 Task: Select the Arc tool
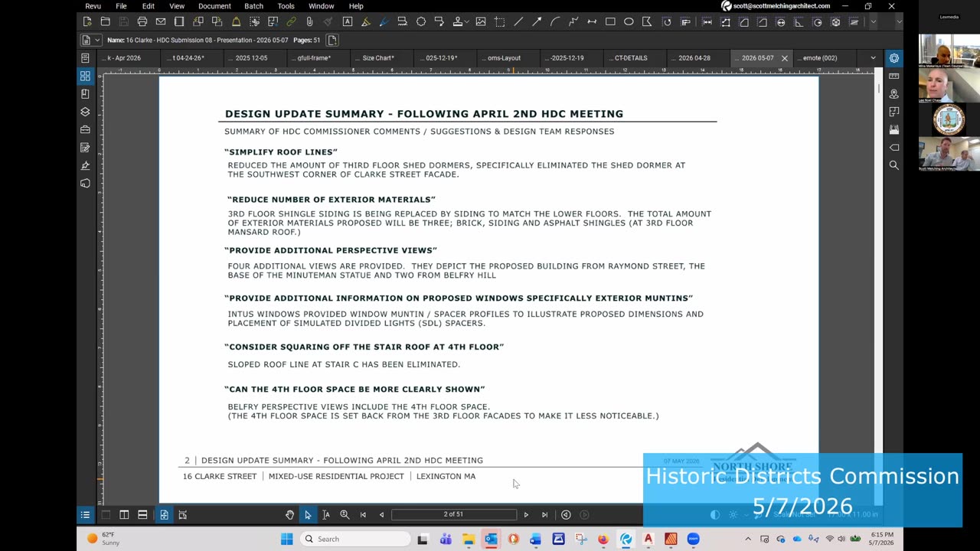point(556,21)
